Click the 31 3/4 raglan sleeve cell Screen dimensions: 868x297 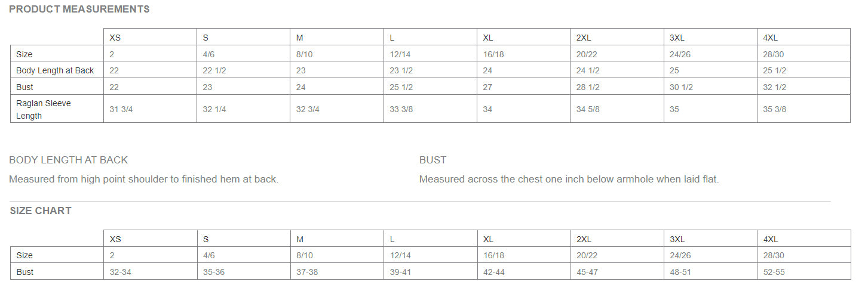point(121,110)
